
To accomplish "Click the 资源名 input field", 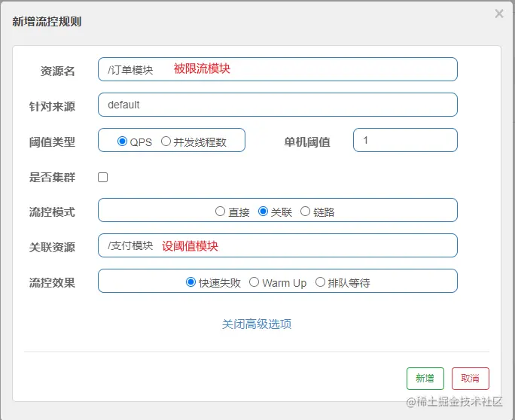I will tap(278, 69).
